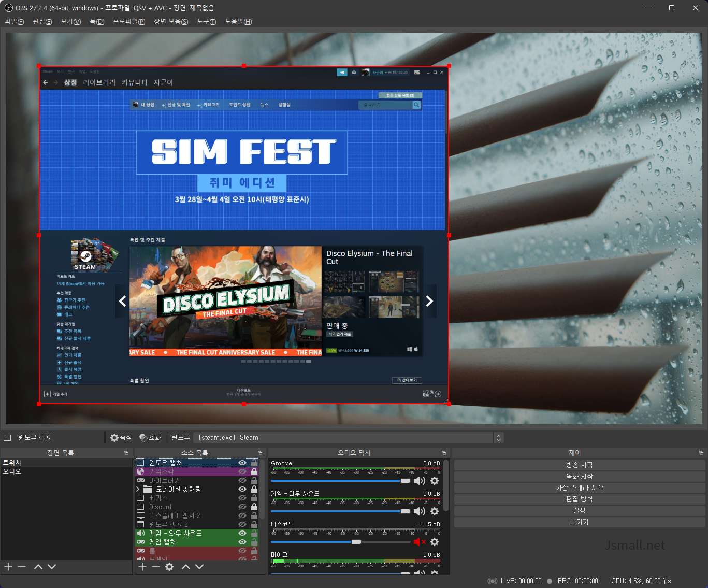Viewport: 708px width, 588px height.
Task: Hide the 게임 캡쳐 source
Action: (x=242, y=542)
